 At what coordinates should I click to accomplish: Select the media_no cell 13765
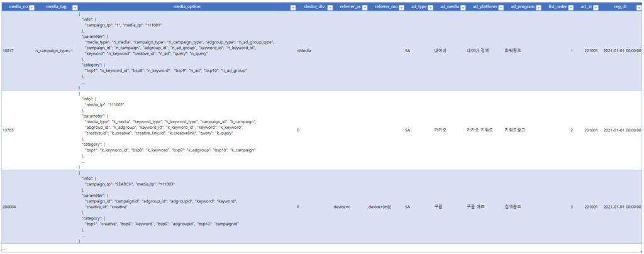coord(9,130)
